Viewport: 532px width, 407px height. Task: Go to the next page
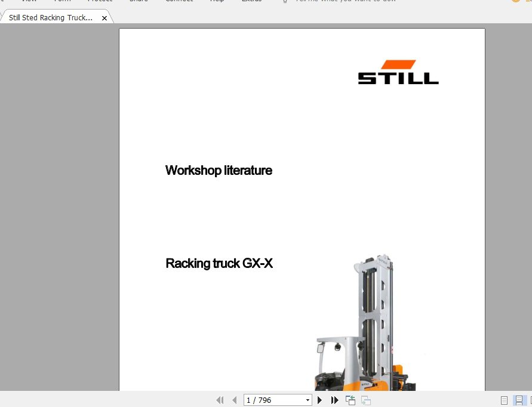coord(319,400)
